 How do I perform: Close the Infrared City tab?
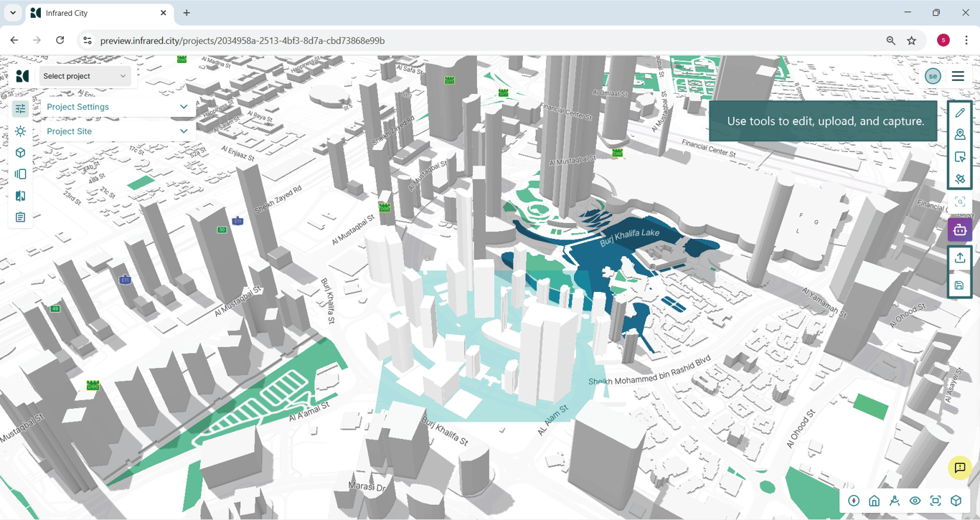[163, 13]
